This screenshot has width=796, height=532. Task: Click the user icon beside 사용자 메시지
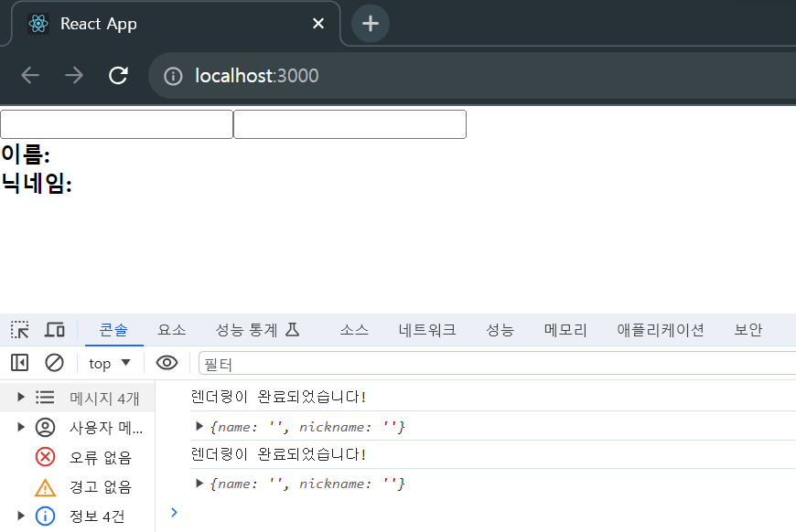(45, 427)
